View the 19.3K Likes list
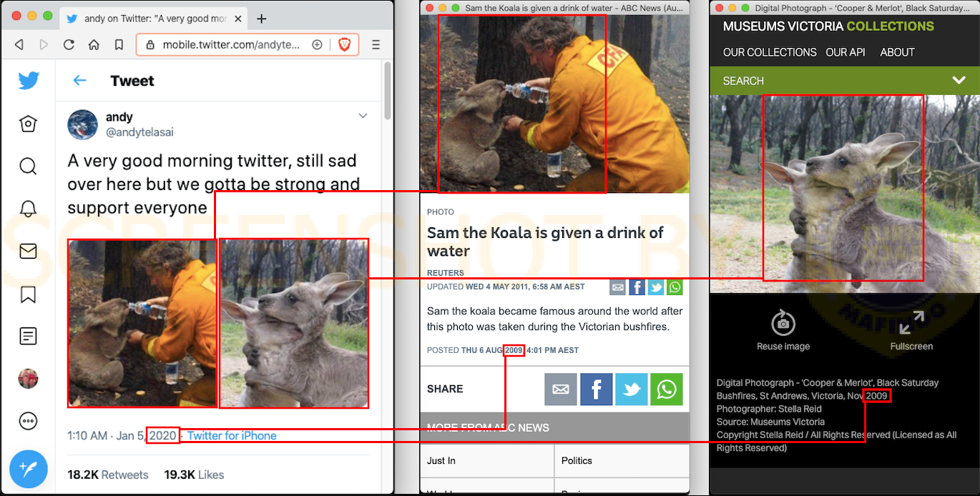Viewport: 980px width, 496px height. pyautogui.click(x=194, y=475)
